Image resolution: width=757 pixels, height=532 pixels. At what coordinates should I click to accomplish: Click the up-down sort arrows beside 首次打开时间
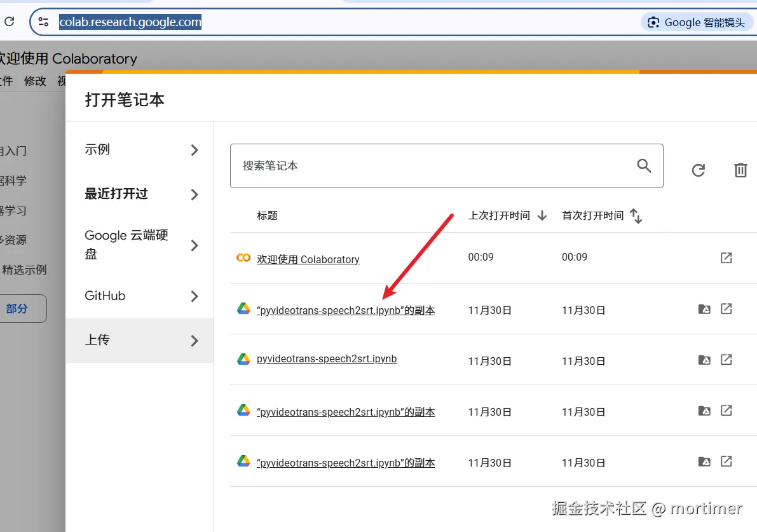(x=636, y=216)
